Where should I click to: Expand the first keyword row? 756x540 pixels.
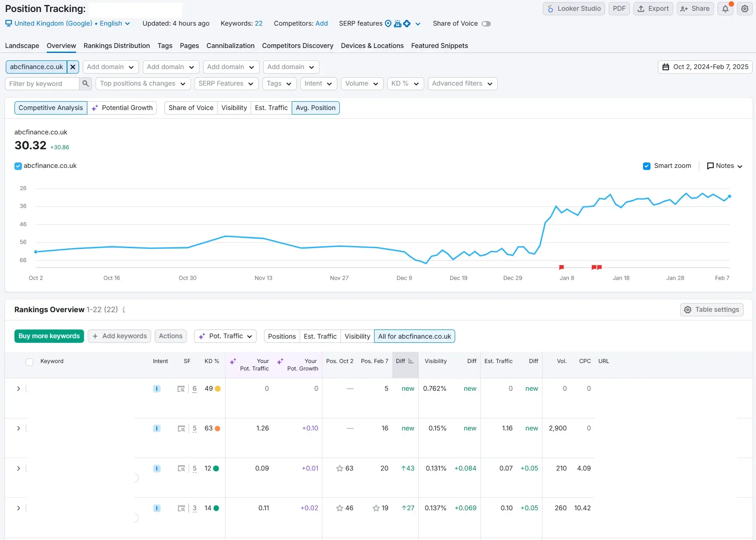coord(18,389)
